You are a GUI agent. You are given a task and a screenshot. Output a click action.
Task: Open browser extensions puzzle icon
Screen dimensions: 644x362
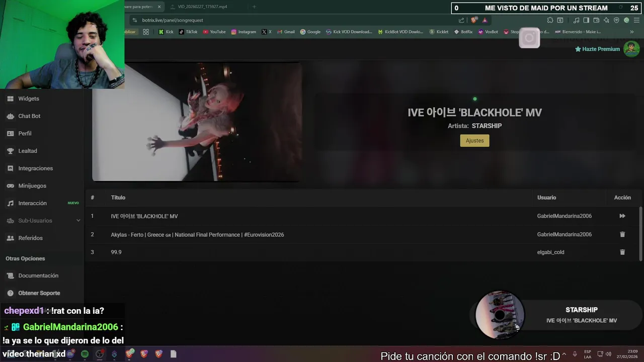pyautogui.click(x=550, y=20)
